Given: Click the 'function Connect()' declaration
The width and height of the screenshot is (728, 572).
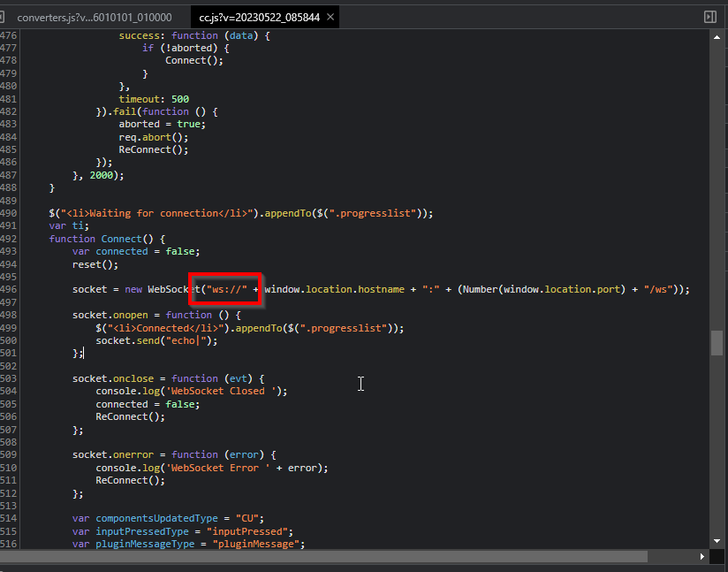Looking at the screenshot, I should (107, 239).
